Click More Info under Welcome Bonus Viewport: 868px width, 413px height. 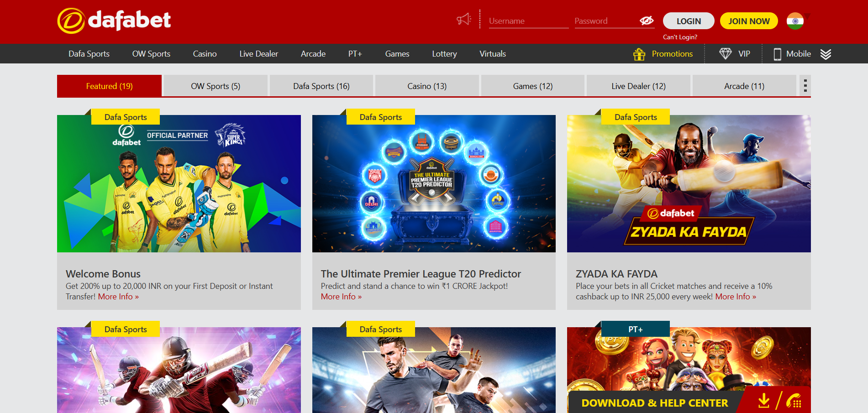pos(118,297)
